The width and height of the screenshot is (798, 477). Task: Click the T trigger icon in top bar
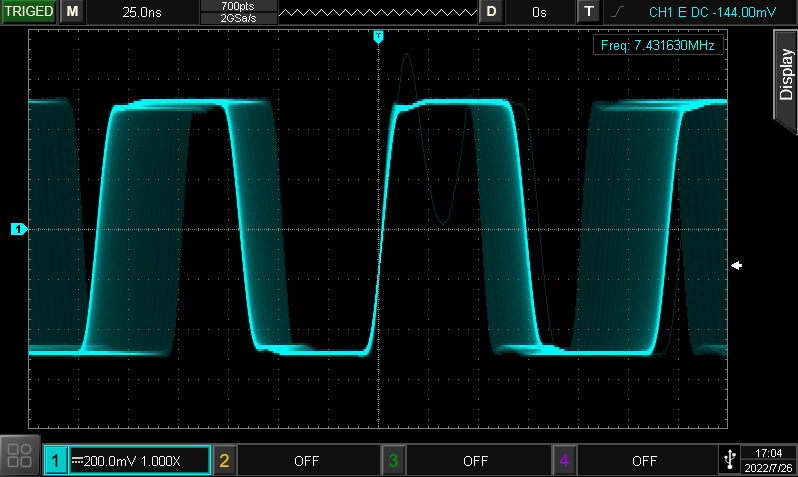click(588, 12)
